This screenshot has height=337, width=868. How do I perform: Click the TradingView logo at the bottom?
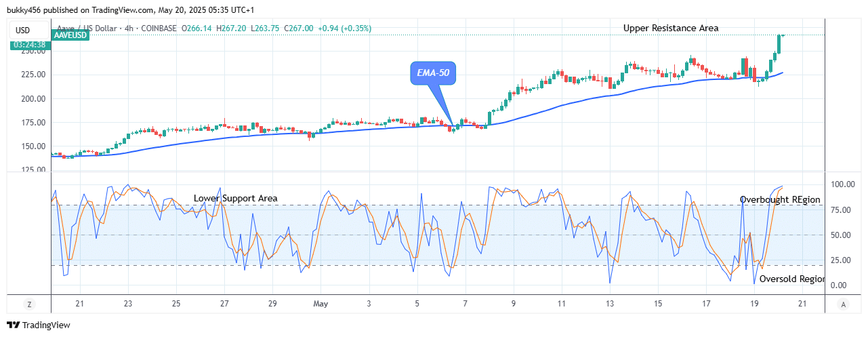click(x=39, y=325)
